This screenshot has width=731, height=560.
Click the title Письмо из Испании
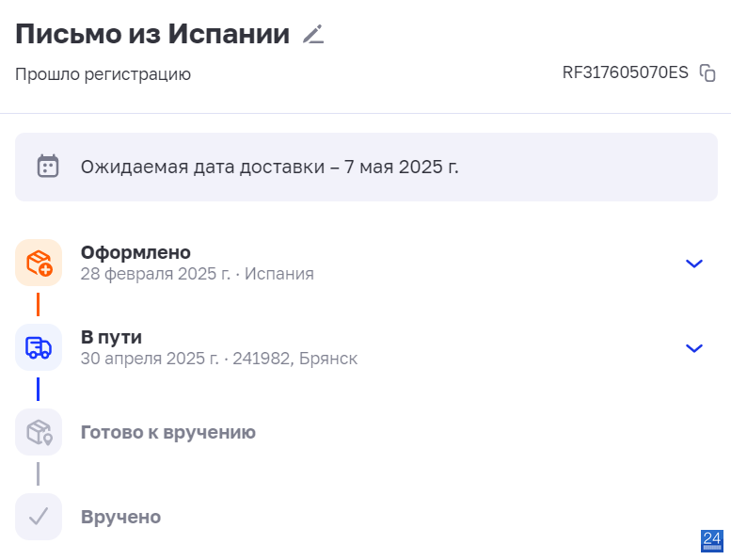click(x=152, y=34)
